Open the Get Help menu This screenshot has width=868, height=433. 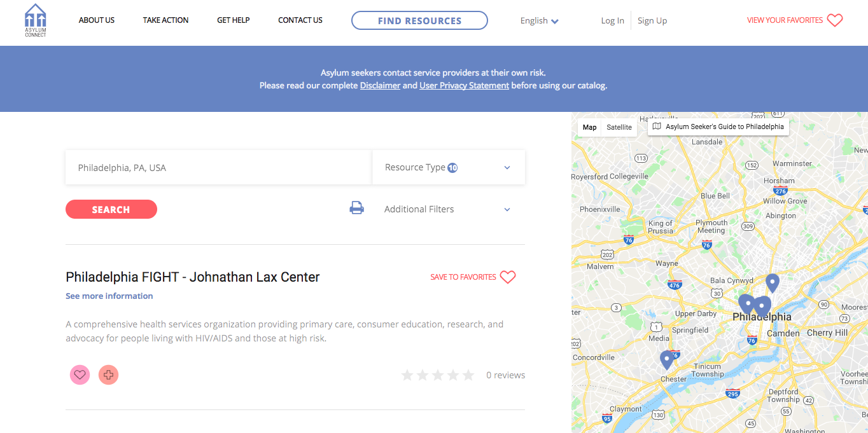(x=234, y=20)
